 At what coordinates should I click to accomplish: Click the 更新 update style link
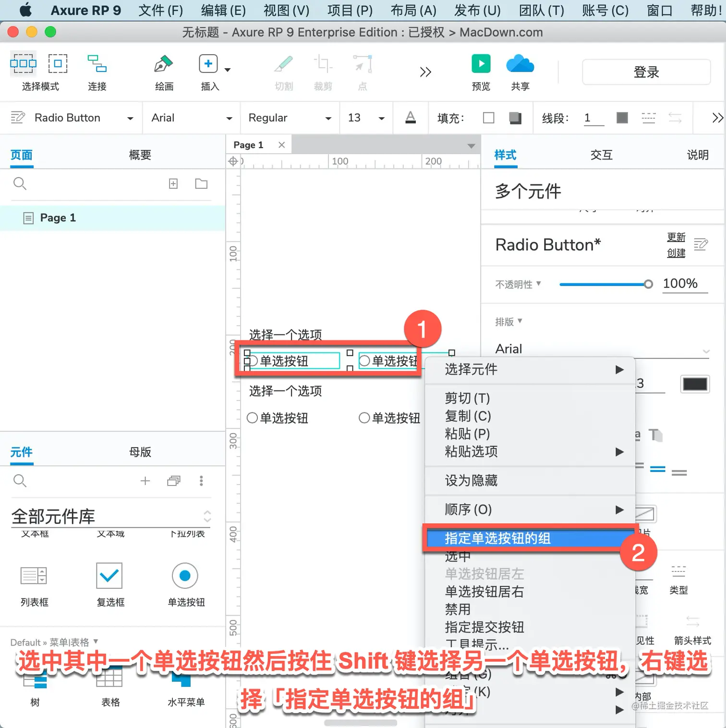tap(676, 237)
